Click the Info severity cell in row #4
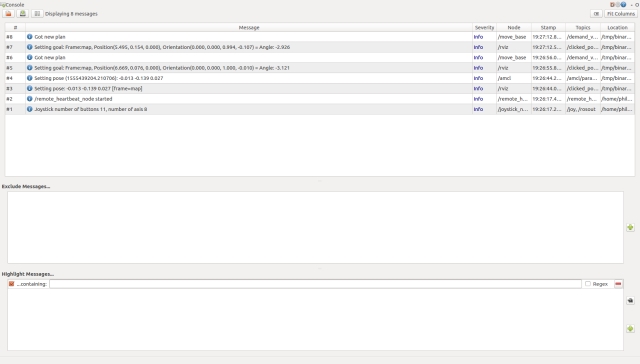The width and height of the screenshot is (640, 364). click(x=484, y=78)
